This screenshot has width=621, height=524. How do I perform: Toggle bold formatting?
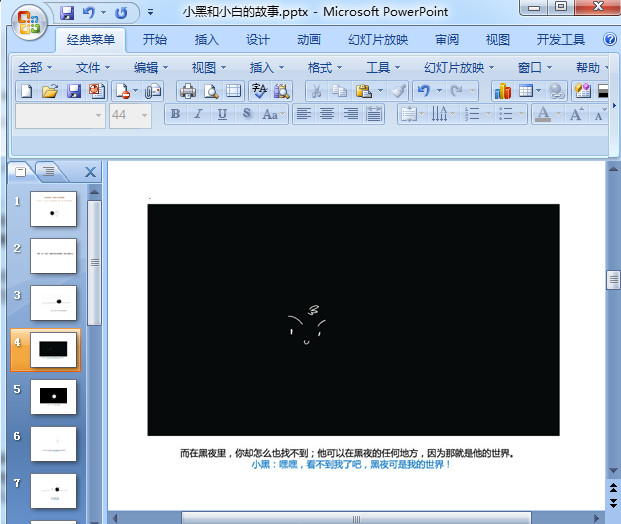[175, 114]
